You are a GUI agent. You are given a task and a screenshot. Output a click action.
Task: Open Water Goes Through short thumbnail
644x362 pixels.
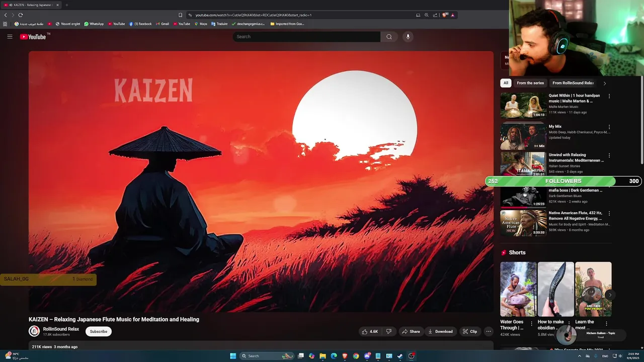point(518,289)
